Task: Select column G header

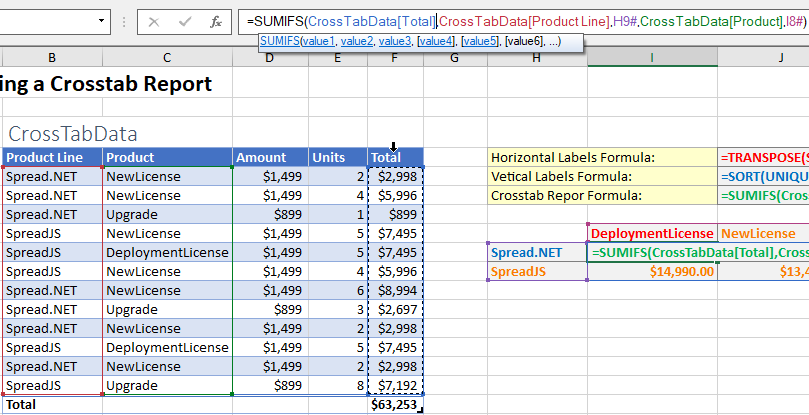Action: [455, 58]
